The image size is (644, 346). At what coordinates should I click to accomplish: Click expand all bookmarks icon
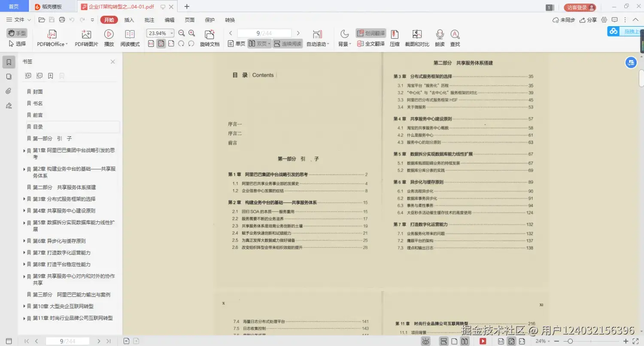[x=28, y=76]
